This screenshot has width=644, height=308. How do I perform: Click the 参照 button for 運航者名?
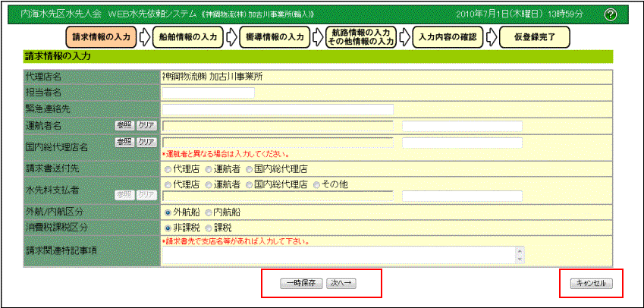click(124, 126)
